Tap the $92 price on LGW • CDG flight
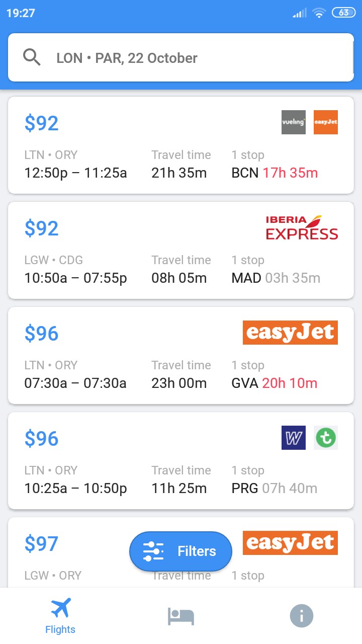 point(42,228)
